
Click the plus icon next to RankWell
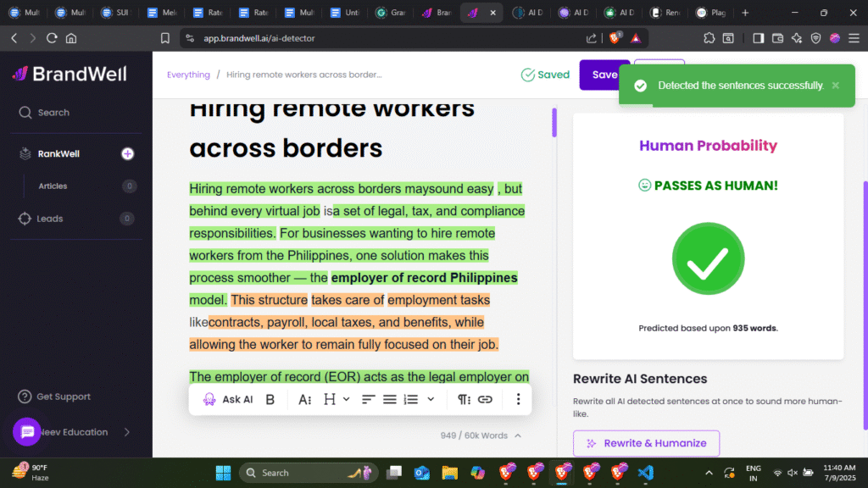(x=127, y=153)
